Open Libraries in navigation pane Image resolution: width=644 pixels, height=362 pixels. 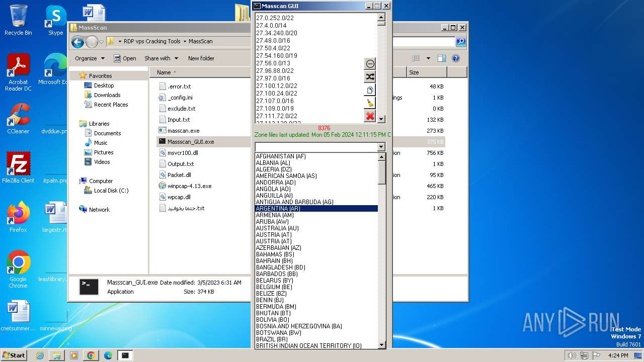click(99, 124)
